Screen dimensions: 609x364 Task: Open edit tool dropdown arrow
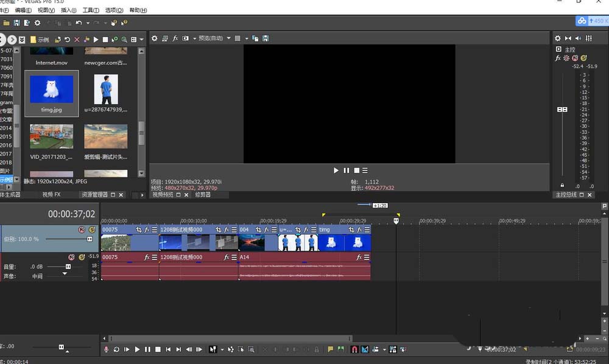(222, 349)
